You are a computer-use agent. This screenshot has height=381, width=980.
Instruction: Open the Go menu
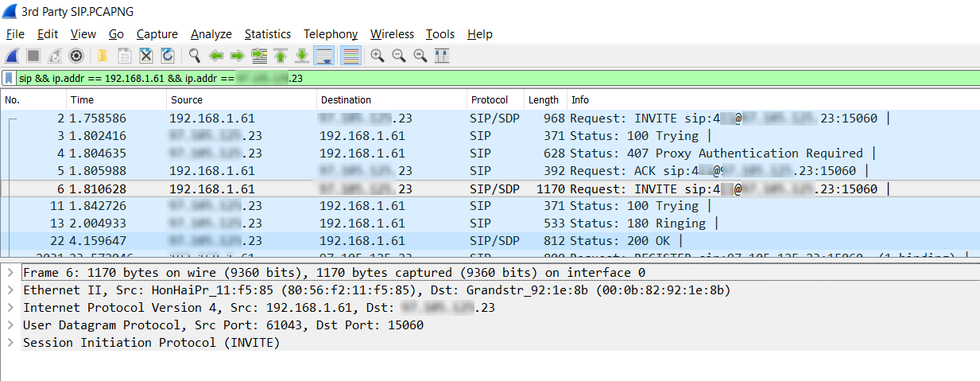[116, 34]
